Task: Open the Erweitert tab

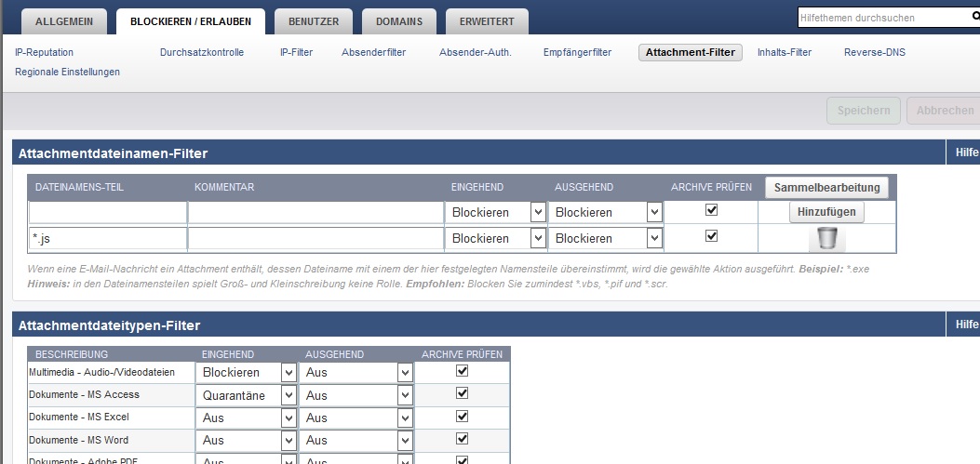Action: coord(486,21)
